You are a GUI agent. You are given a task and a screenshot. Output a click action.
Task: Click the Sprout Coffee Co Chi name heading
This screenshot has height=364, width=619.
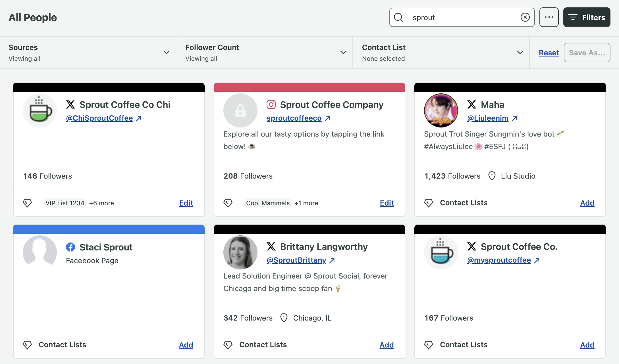pyautogui.click(x=125, y=105)
